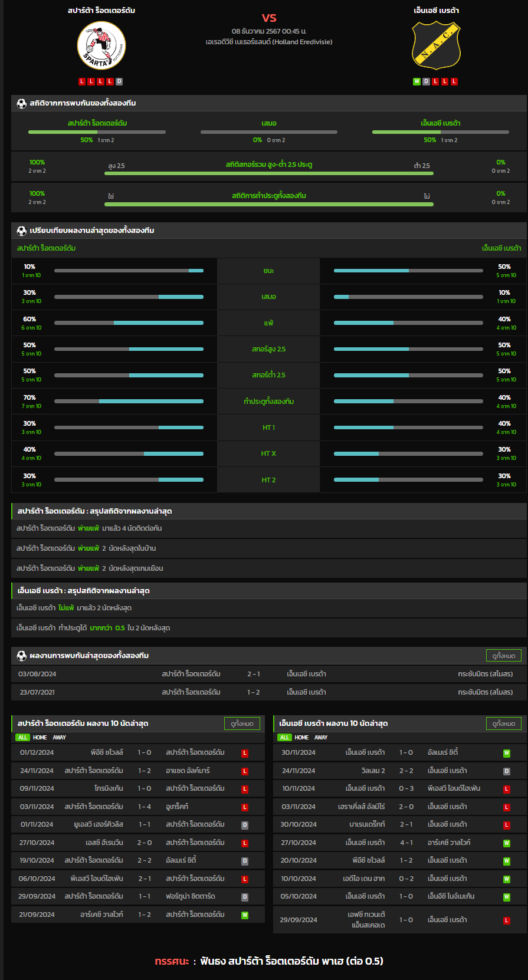Click the NAC Breda club crest
Image resolution: width=528 pixels, height=980 pixels.
click(x=437, y=45)
